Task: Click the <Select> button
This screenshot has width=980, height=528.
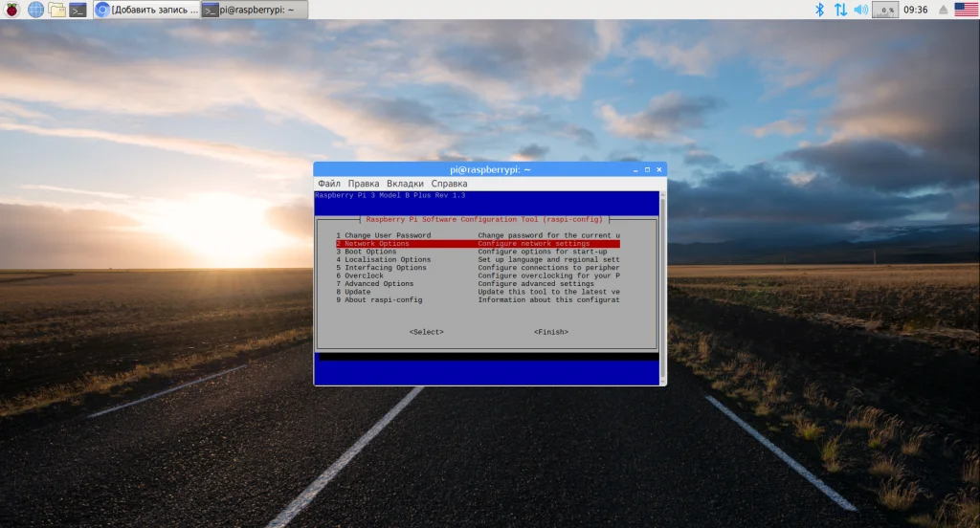Action: pos(426,332)
